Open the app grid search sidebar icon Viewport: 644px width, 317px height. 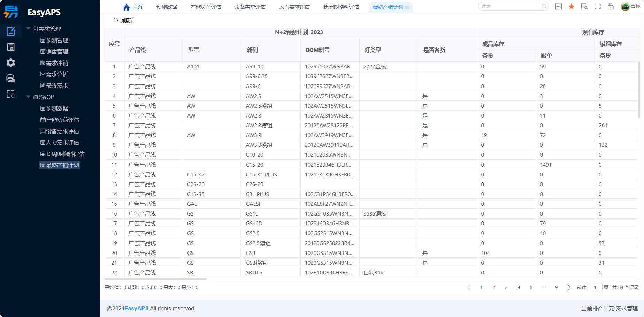[x=11, y=94]
